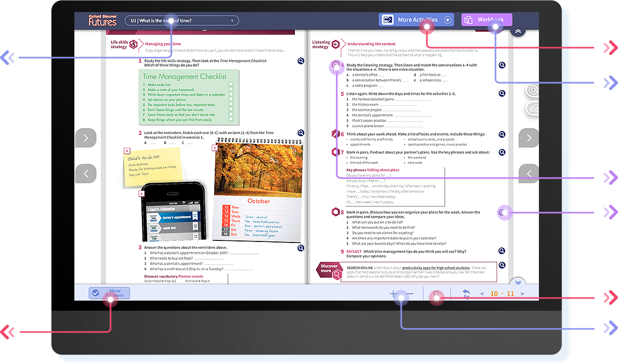Tick checkbox for 'Set alarms on your phone'
This screenshot has height=364, width=618.
(x=230, y=100)
